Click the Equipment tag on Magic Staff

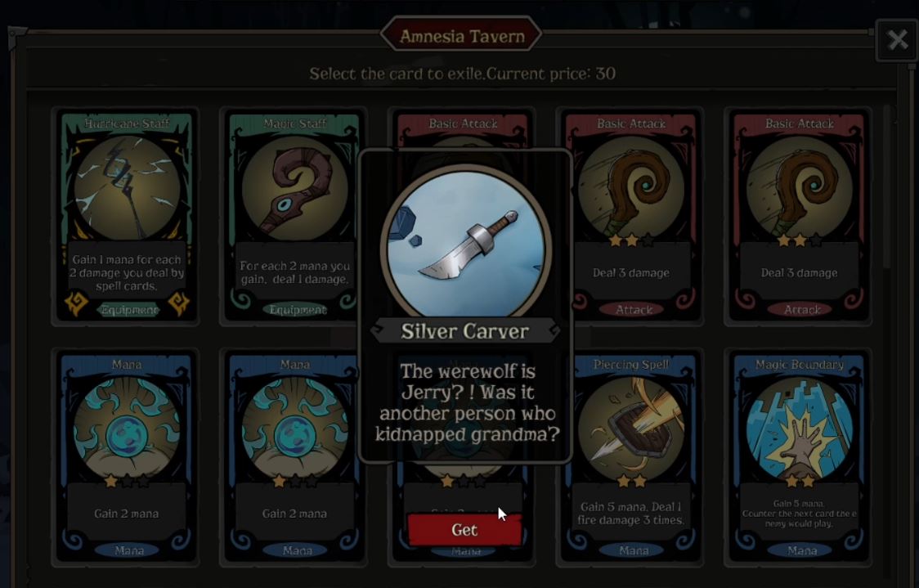[297, 309]
